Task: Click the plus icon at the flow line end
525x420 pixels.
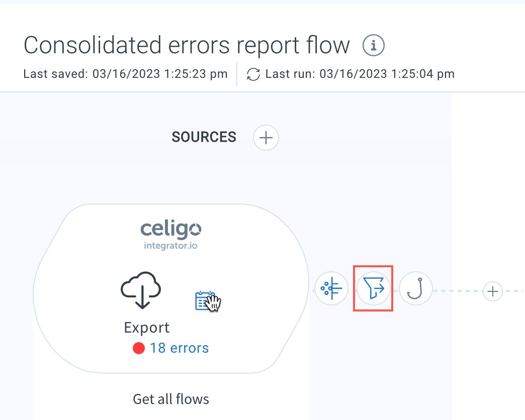Action: 492,291
